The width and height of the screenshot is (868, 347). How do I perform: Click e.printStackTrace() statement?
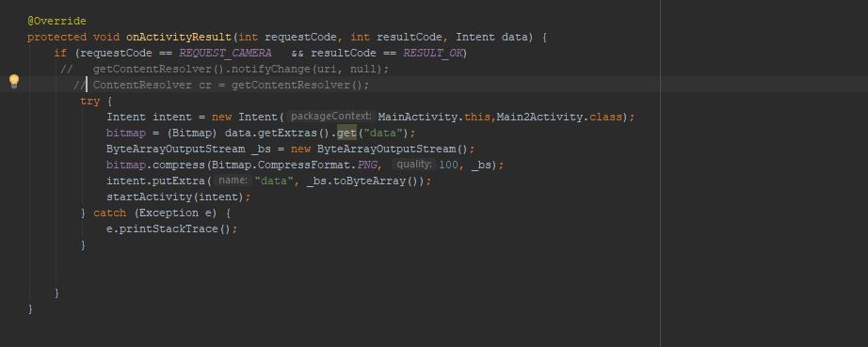pyautogui.click(x=171, y=229)
